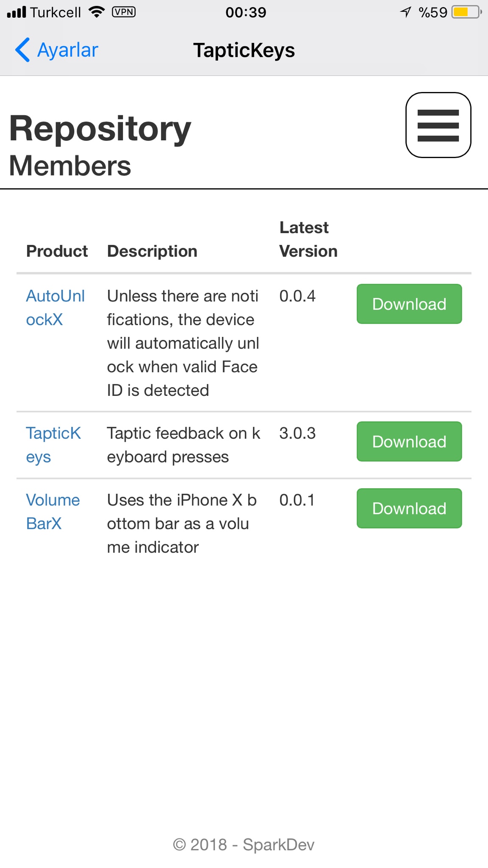The height and width of the screenshot is (868, 488).
Task: Tap the Latest Version column header
Action: click(x=308, y=239)
